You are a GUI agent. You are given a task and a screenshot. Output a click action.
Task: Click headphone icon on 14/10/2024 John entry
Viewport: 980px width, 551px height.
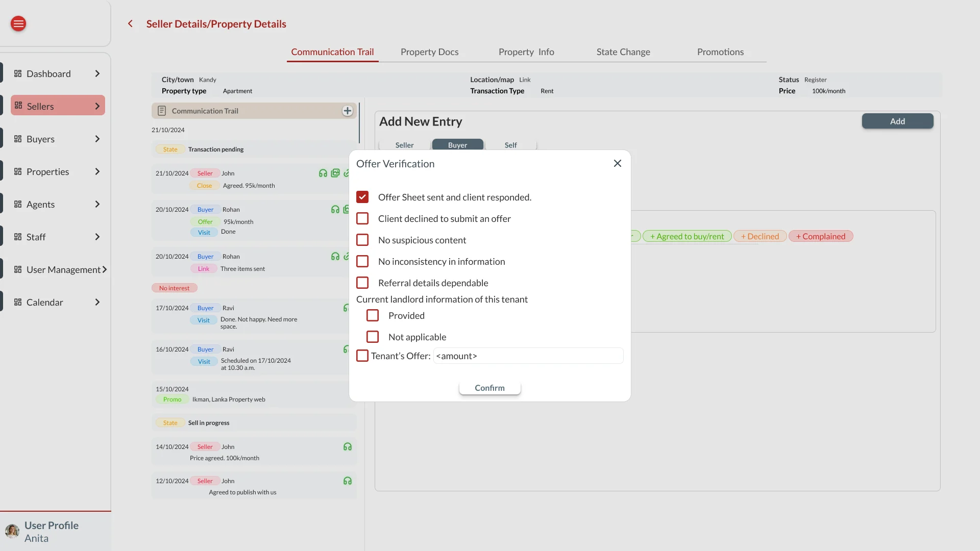coord(348,447)
